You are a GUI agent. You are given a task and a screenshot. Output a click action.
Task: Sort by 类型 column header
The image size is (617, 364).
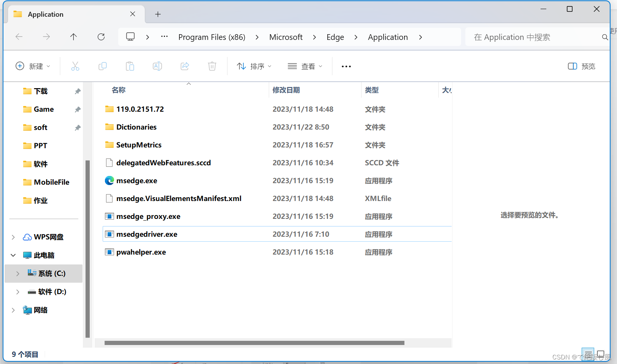coord(372,90)
